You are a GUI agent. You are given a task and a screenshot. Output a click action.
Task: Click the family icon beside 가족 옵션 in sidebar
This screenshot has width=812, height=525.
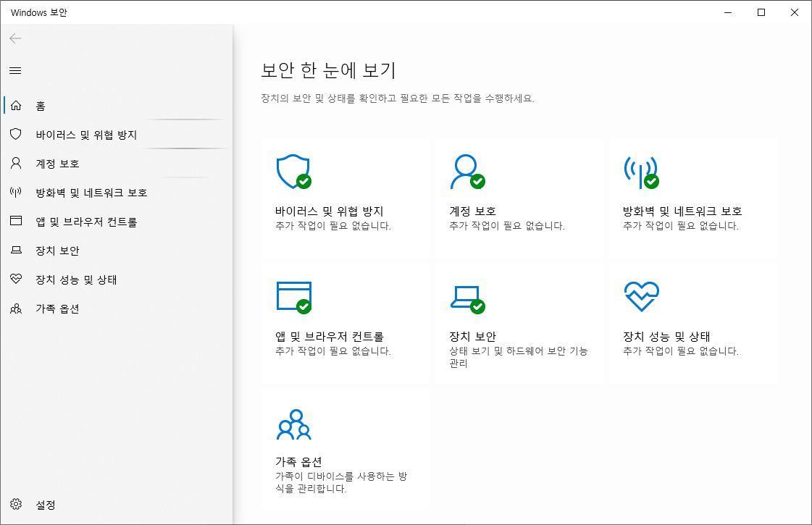[16, 308]
